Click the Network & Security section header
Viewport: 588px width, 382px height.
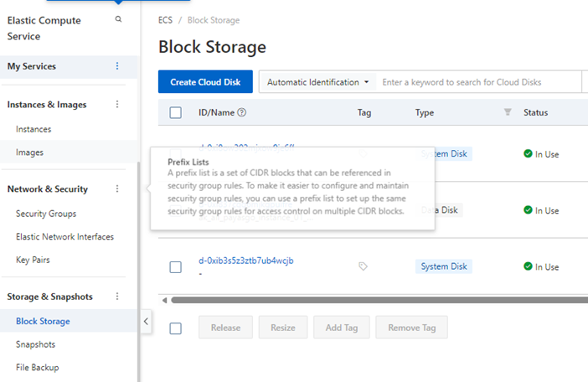(48, 189)
